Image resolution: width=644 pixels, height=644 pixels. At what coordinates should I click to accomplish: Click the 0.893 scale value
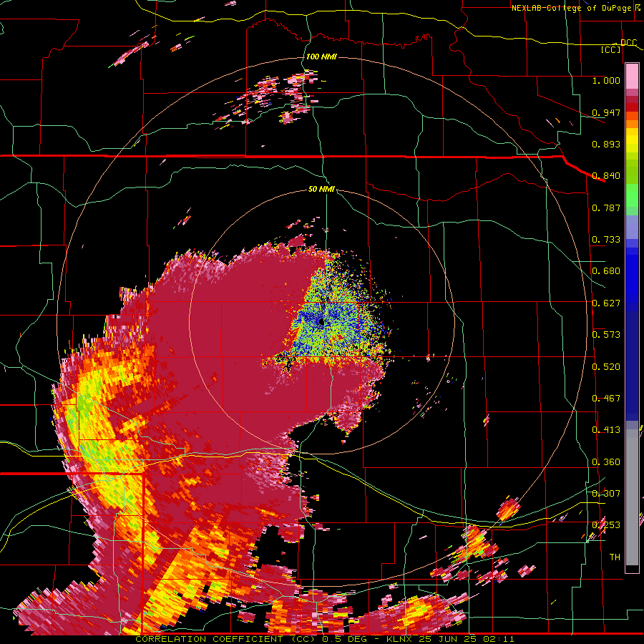(x=606, y=144)
